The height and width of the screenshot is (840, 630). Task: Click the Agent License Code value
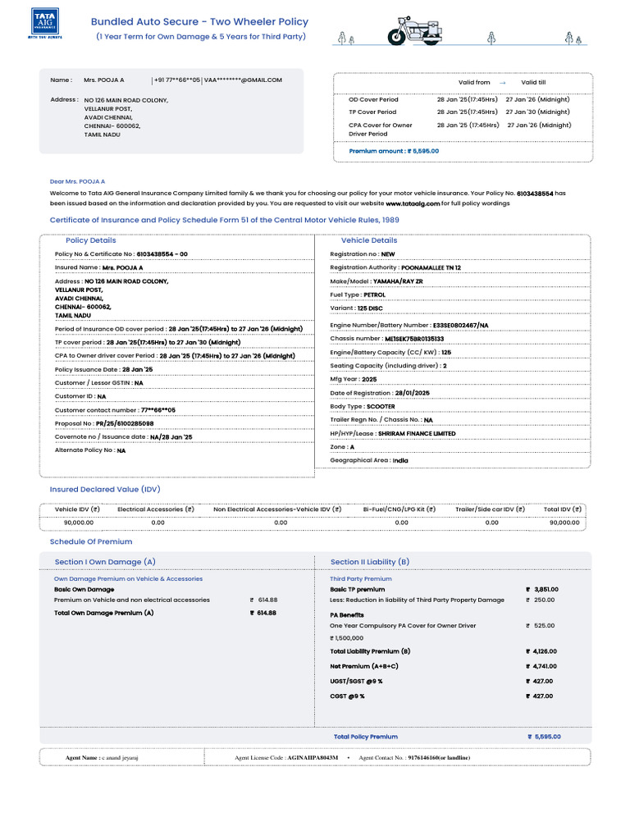313,758
